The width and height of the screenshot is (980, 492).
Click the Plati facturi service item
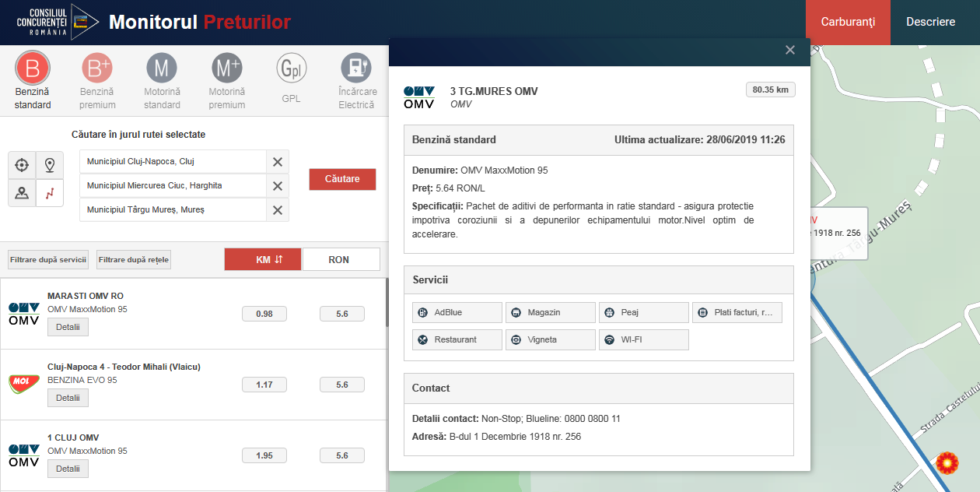[737, 312]
